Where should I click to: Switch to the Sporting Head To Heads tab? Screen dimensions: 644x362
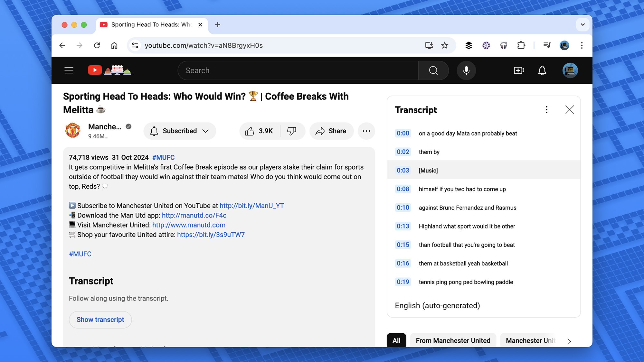click(x=151, y=25)
